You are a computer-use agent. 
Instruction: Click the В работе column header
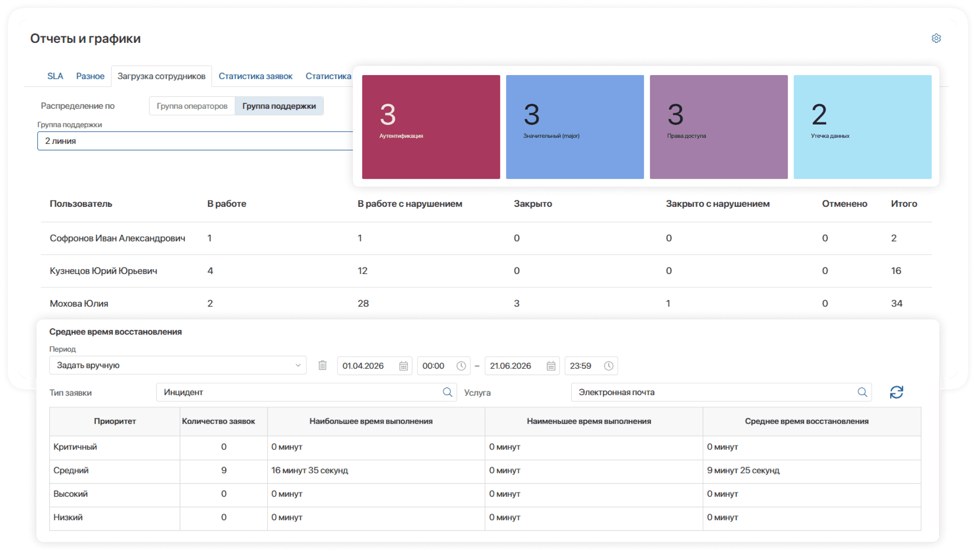point(227,204)
